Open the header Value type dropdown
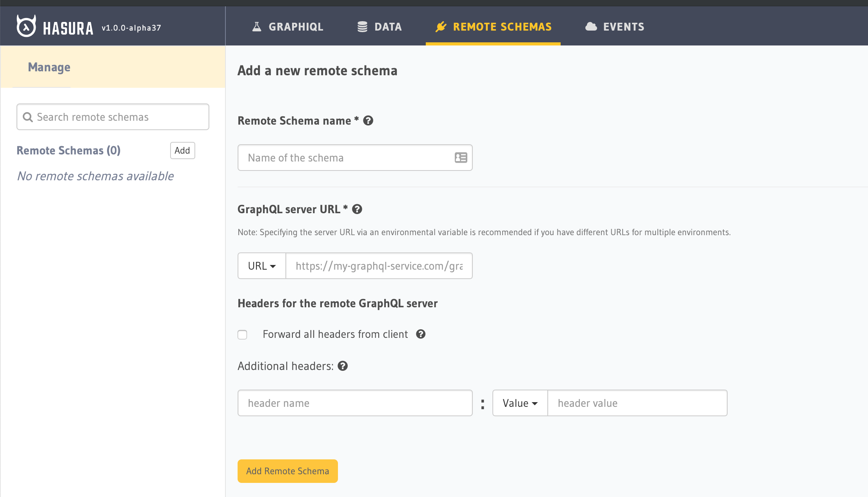The width and height of the screenshot is (868, 497). click(x=520, y=403)
